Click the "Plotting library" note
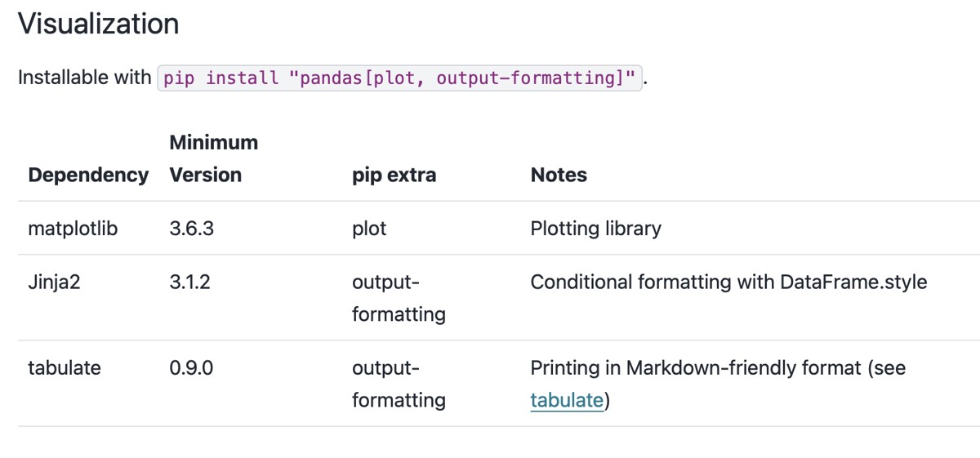Viewport: 980px width, 458px height. (x=595, y=229)
